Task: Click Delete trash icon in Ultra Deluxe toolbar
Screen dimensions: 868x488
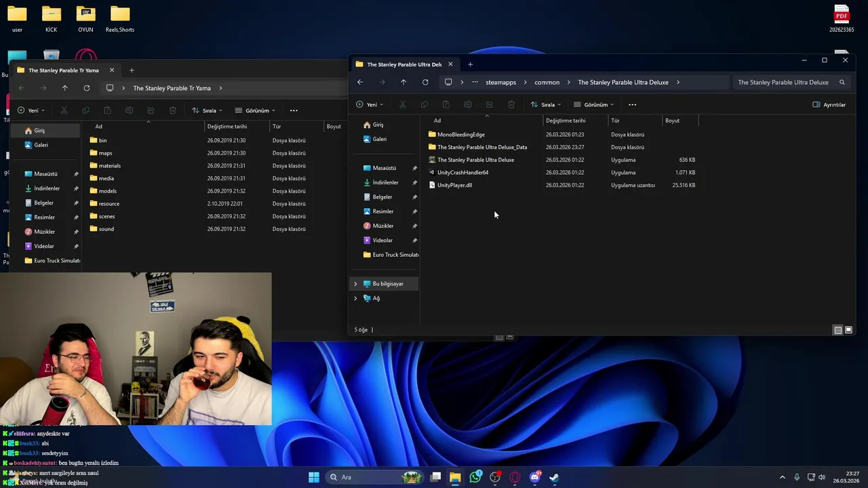Action: (511, 104)
